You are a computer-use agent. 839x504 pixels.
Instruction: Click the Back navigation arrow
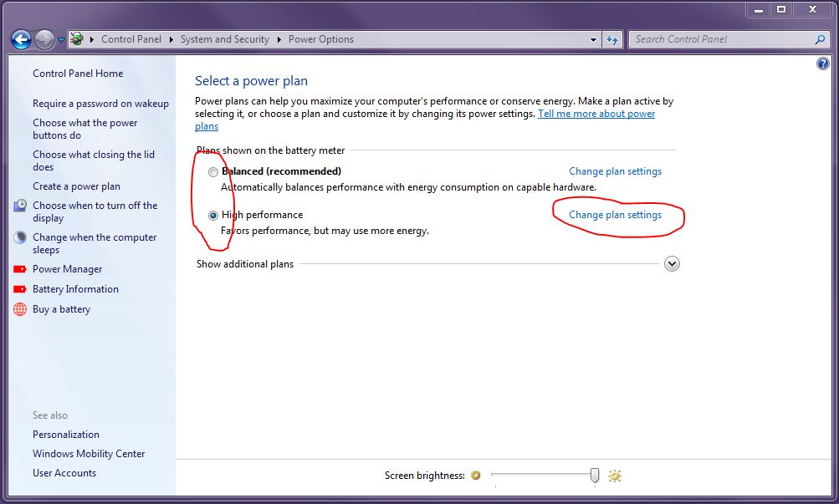[x=22, y=39]
